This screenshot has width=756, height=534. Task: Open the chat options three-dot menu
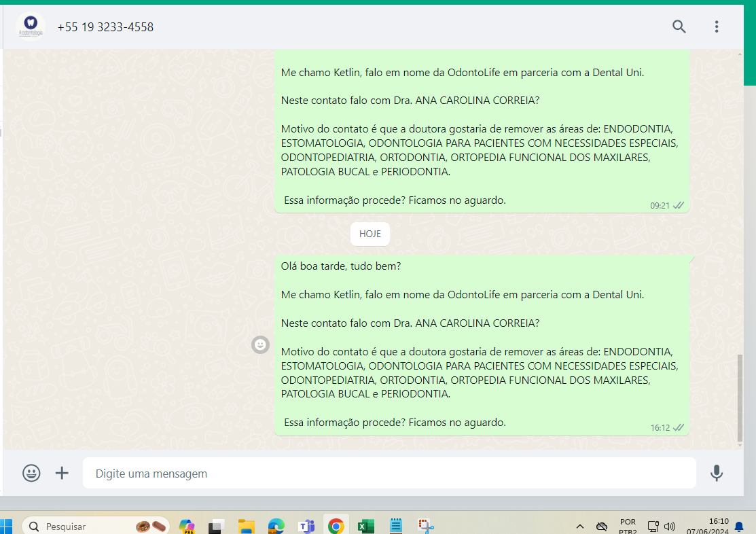(717, 26)
